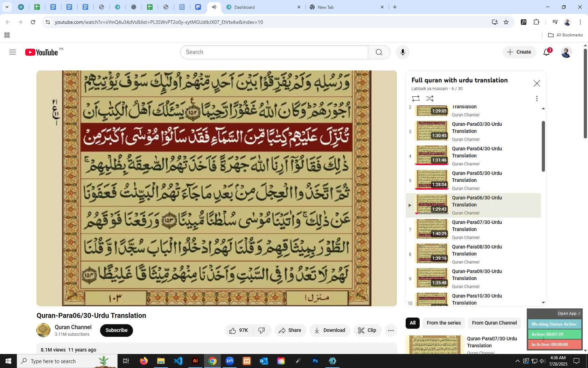The width and height of the screenshot is (588, 368).
Task: Open Windows Start menu
Action: pyautogui.click(x=8, y=361)
